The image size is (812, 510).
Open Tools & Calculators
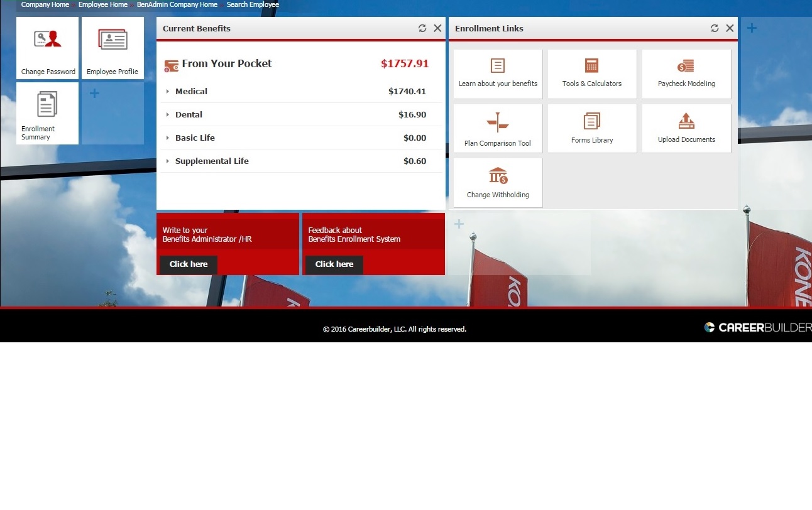[x=592, y=74]
